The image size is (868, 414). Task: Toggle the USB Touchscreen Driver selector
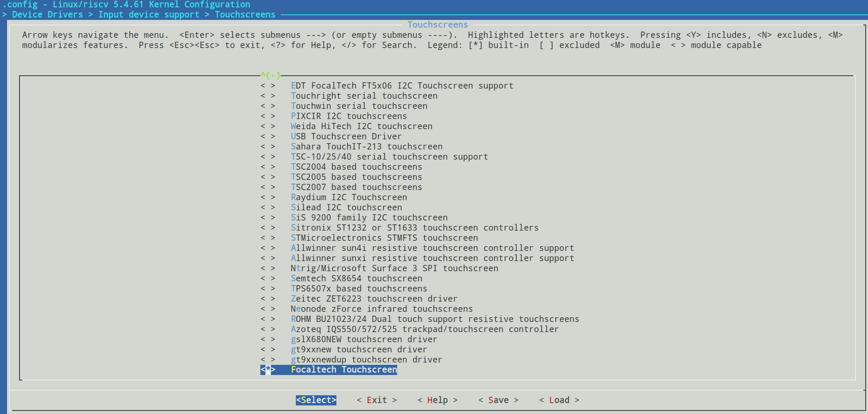[x=268, y=137]
